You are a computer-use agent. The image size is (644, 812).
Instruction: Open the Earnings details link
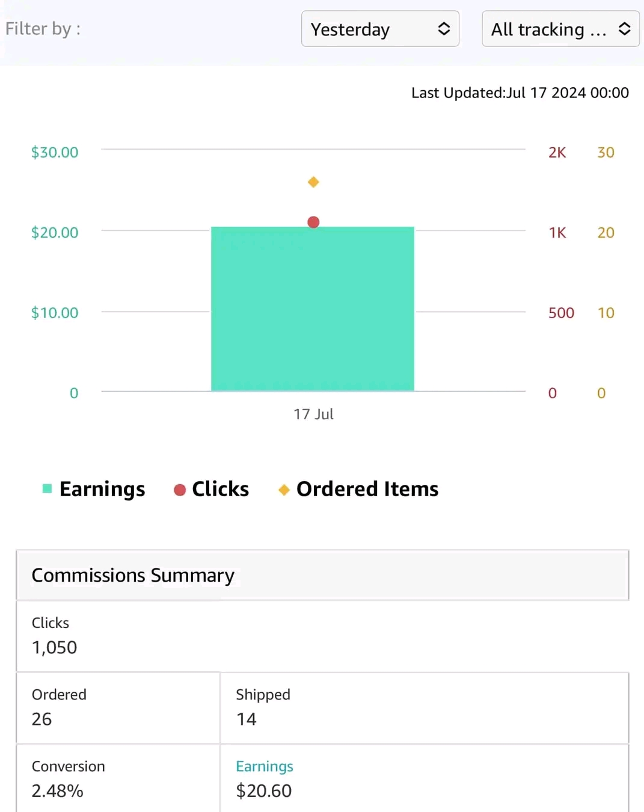pos(264,766)
